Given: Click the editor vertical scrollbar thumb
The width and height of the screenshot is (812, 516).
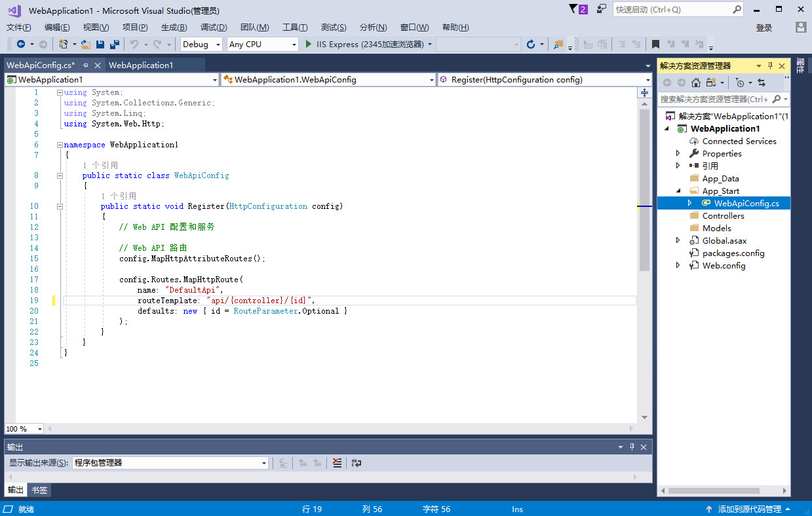Looking at the screenshot, I should [644, 190].
